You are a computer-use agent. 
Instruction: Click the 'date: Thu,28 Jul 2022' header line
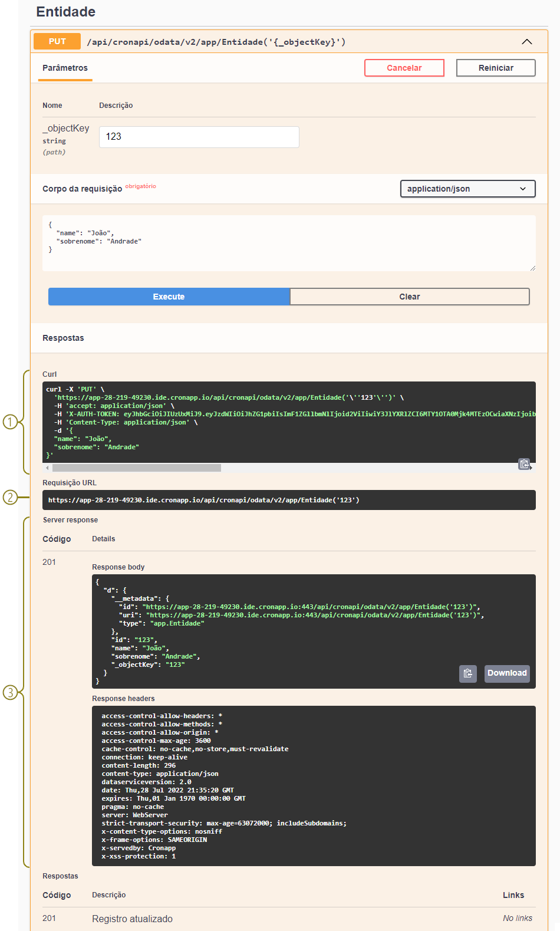[x=167, y=790]
